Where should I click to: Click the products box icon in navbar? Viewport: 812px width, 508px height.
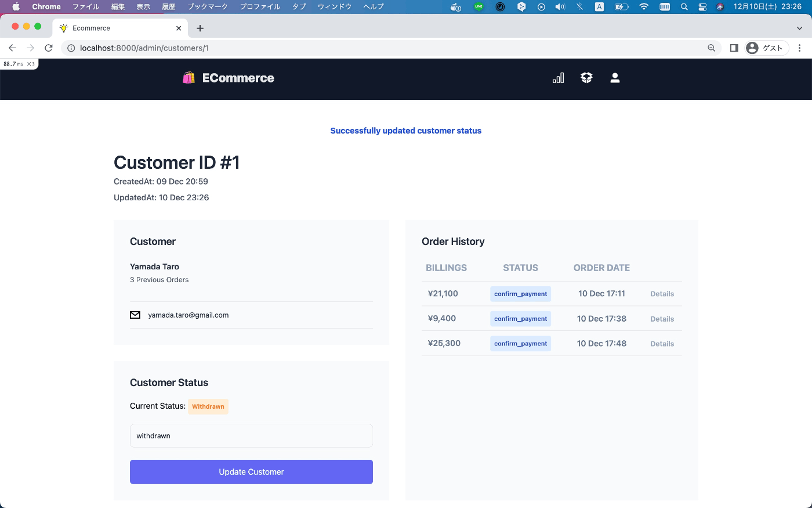pyautogui.click(x=586, y=77)
